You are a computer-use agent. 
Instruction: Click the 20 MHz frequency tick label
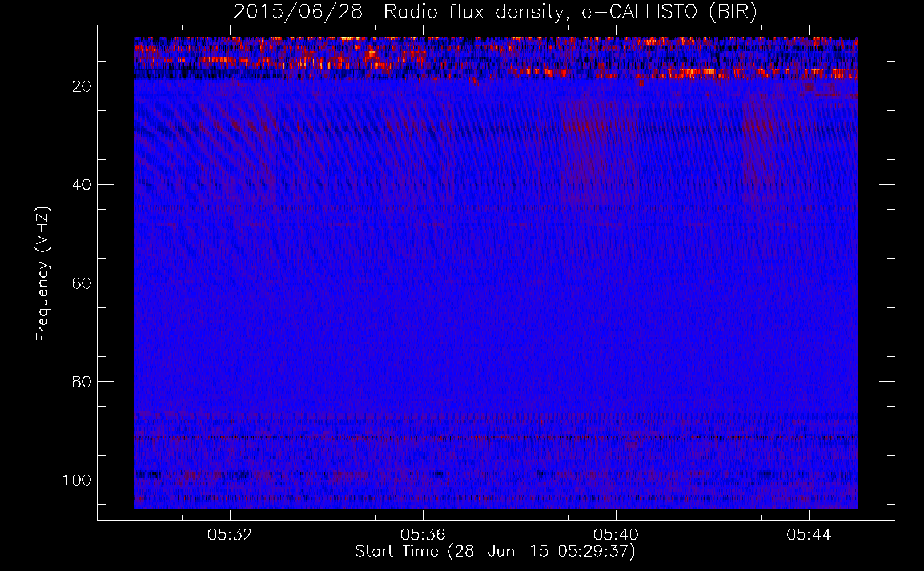82,86
